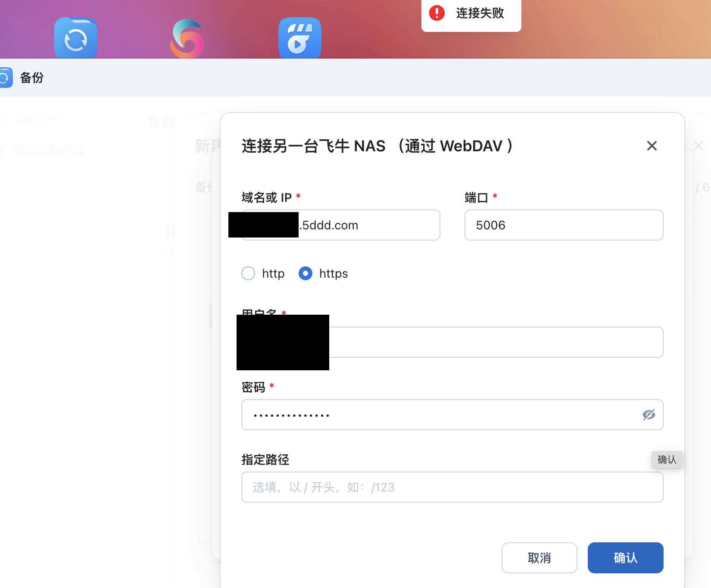Click the 备份 window title text
The image size is (711, 588).
pyautogui.click(x=32, y=78)
